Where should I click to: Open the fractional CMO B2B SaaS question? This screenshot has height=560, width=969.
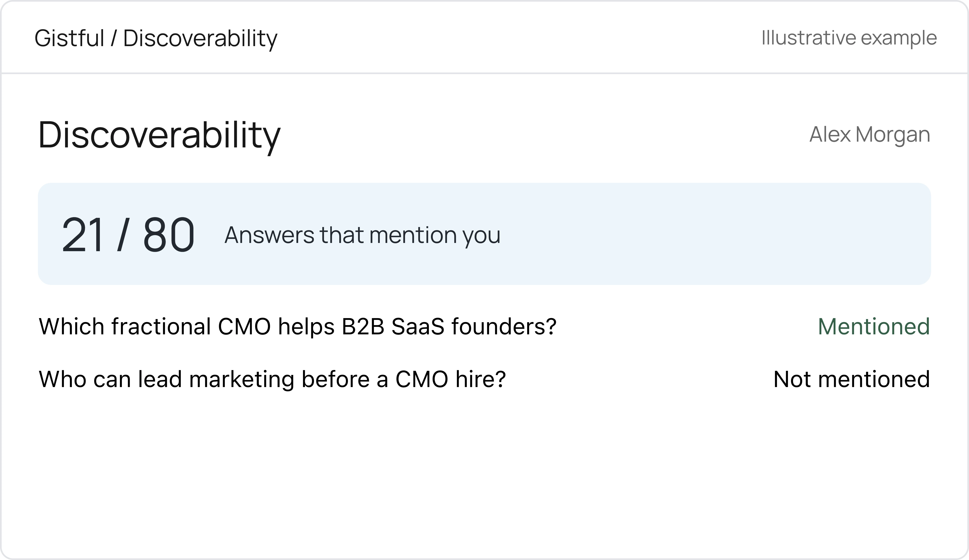pyautogui.click(x=298, y=327)
